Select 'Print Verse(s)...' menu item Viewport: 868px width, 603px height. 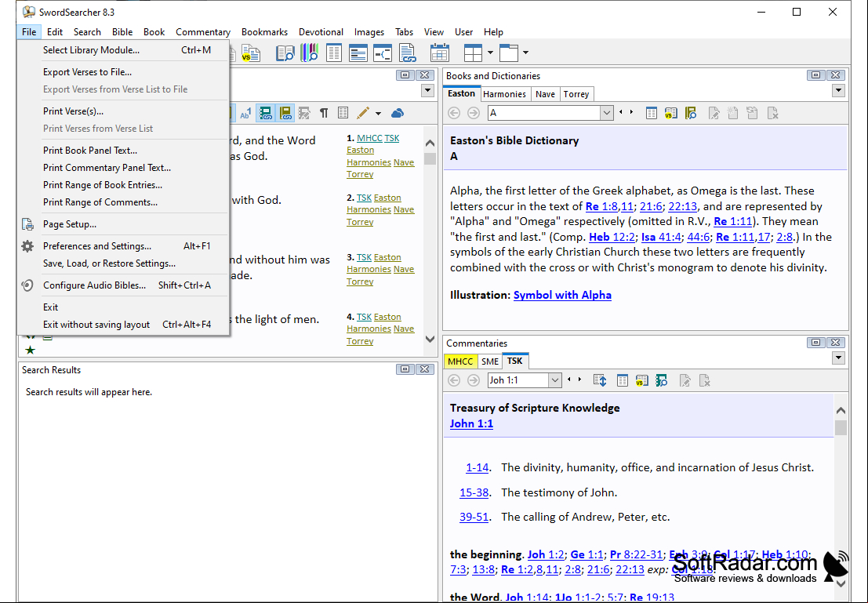(123, 111)
